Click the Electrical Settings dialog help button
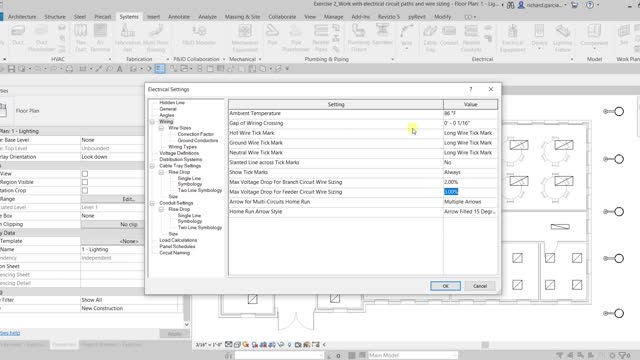The height and width of the screenshot is (360, 640). coord(471,89)
